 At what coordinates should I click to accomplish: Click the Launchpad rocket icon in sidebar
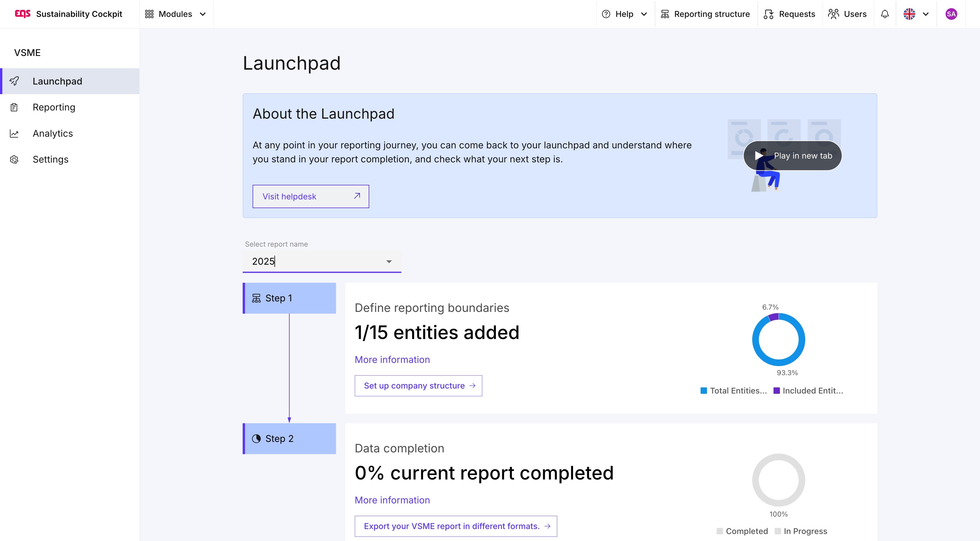tap(14, 81)
